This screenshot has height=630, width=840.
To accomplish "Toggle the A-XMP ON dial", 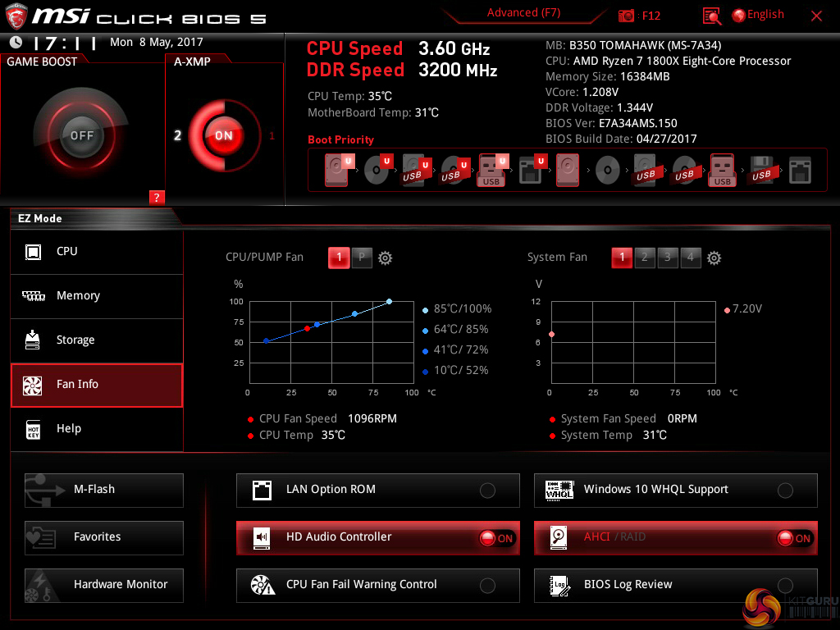I will pos(224,135).
